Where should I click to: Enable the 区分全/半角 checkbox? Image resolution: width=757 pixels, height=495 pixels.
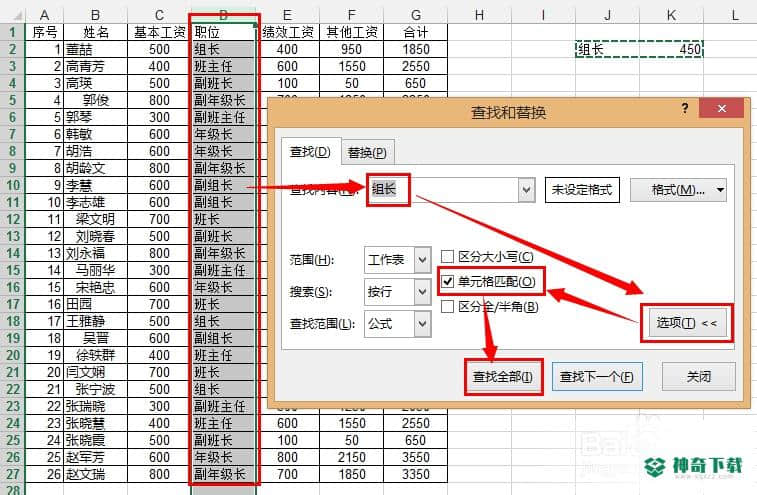[x=448, y=306]
